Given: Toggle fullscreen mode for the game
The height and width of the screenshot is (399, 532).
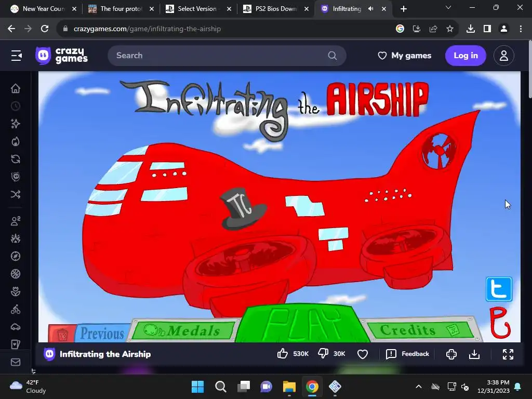Looking at the screenshot, I should point(508,354).
